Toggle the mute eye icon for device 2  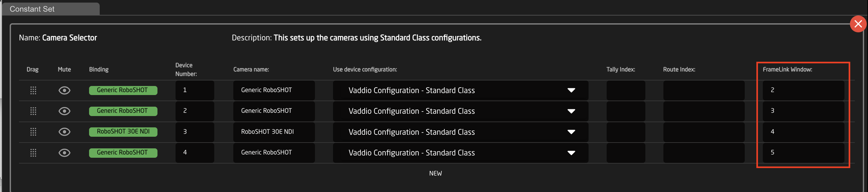point(64,111)
